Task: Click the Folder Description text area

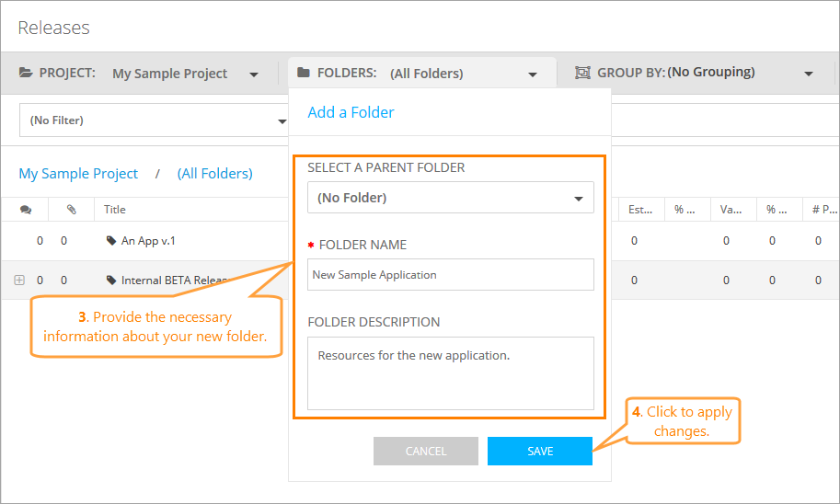Action: pos(450,372)
